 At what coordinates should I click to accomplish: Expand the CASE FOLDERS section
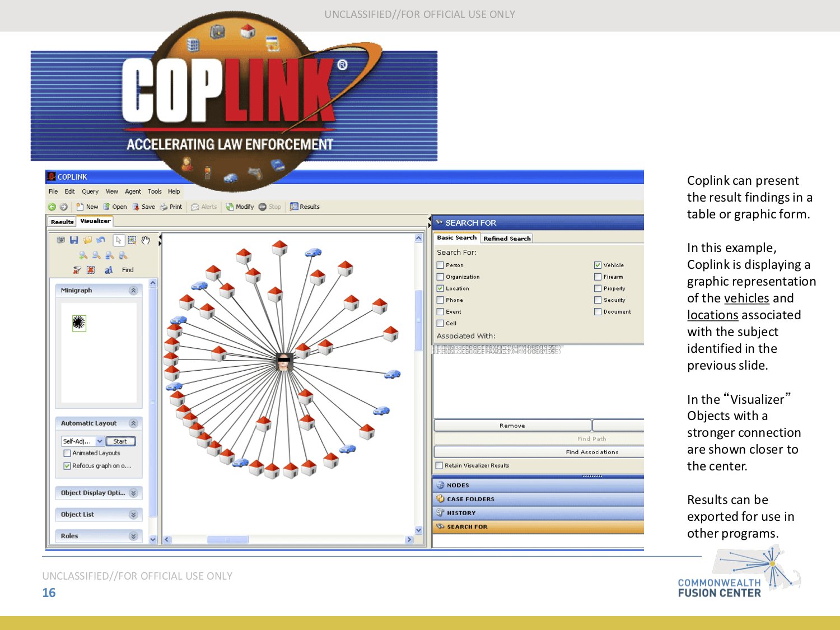coord(538,499)
